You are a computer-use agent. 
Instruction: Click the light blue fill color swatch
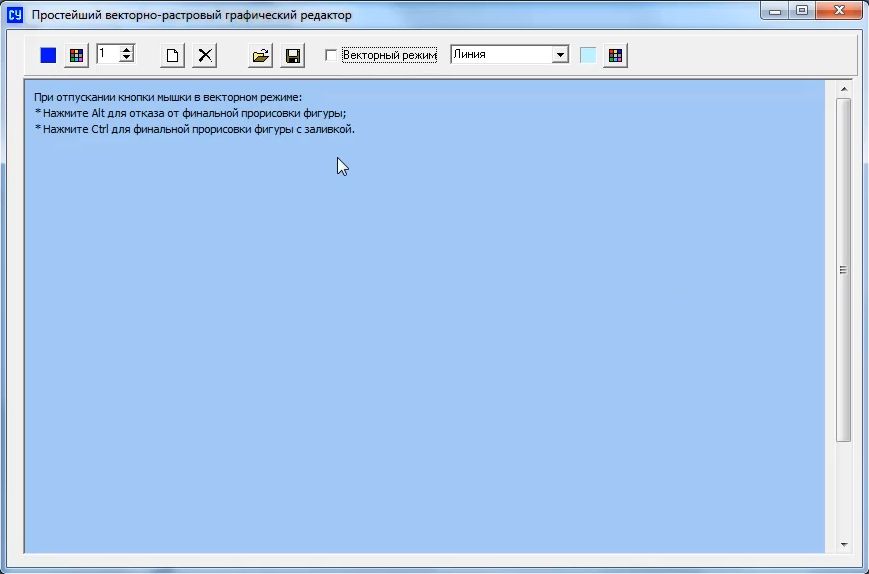tap(588, 56)
